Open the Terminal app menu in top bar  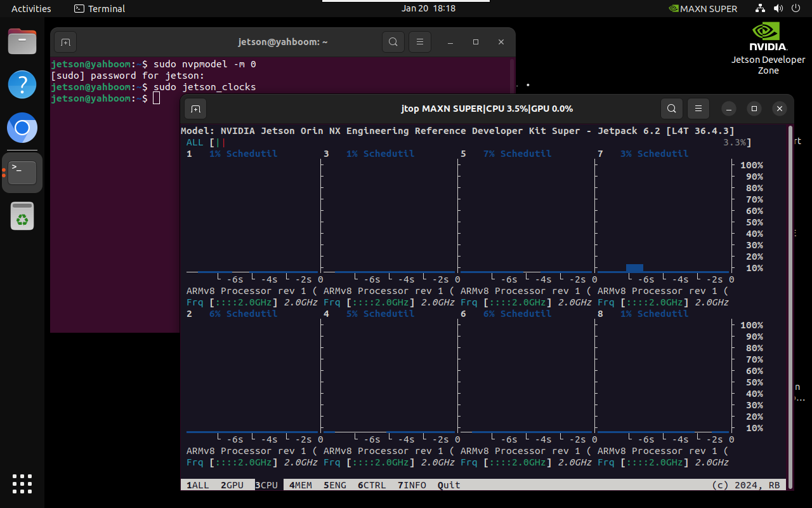(x=100, y=8)
